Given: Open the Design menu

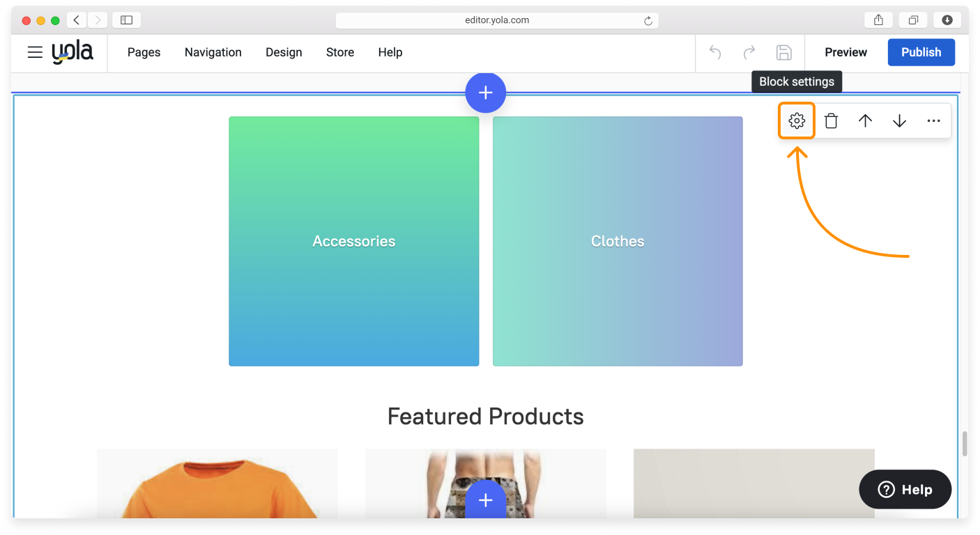Looking at the screenshot, I should tap(284, 52).
